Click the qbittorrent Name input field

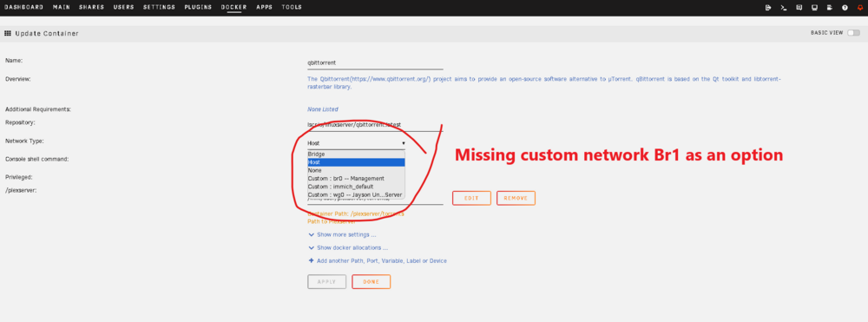click(x=375, y=63)
